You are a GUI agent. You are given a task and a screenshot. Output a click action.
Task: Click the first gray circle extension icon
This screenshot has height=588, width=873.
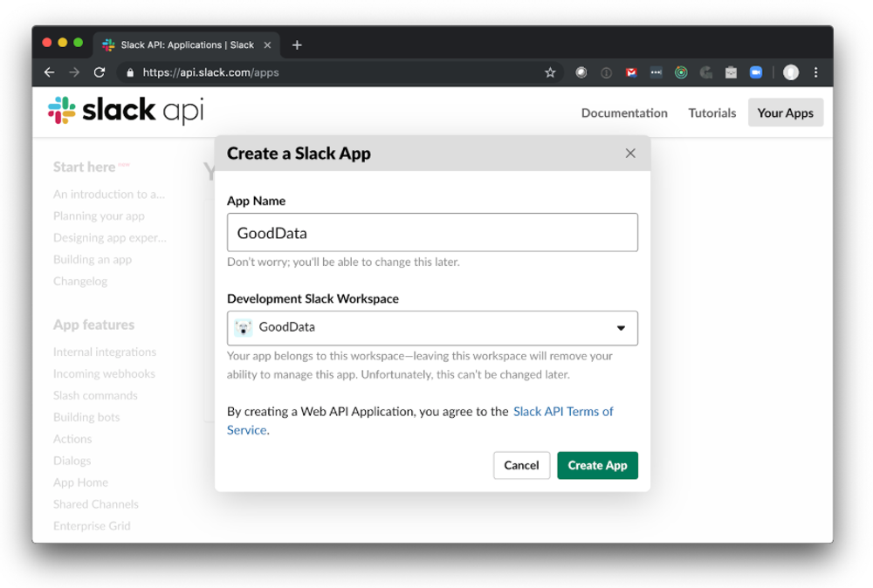(x=581, y=72)
